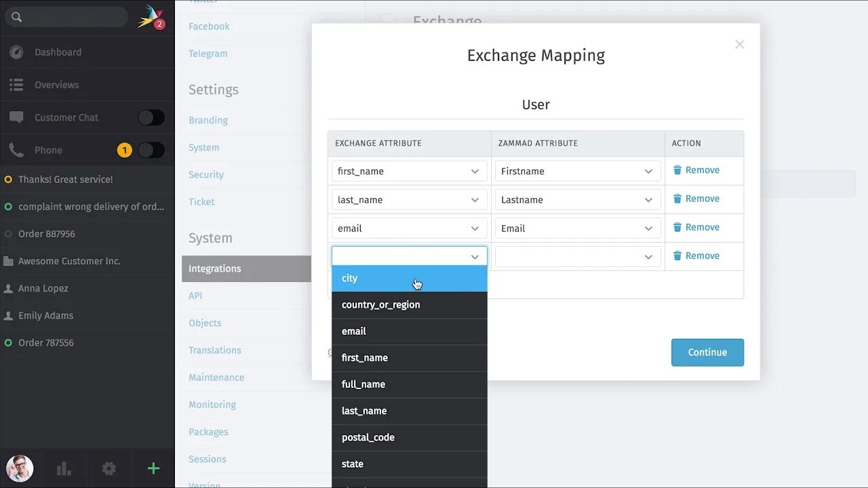Open the statistics bar chart icon

tap(64, 468)
